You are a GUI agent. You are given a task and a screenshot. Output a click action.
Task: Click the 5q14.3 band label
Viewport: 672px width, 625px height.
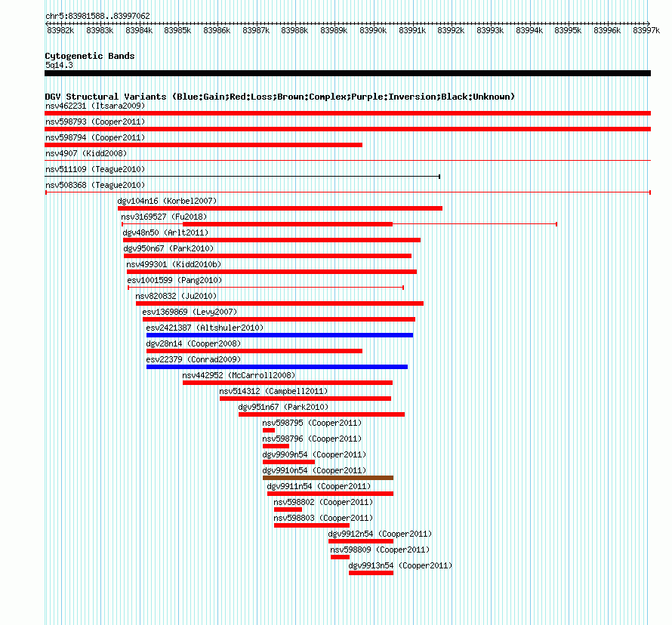(59, 65)
